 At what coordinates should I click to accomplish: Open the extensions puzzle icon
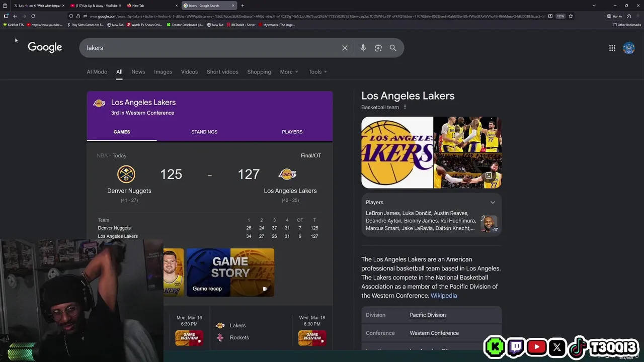629,16
